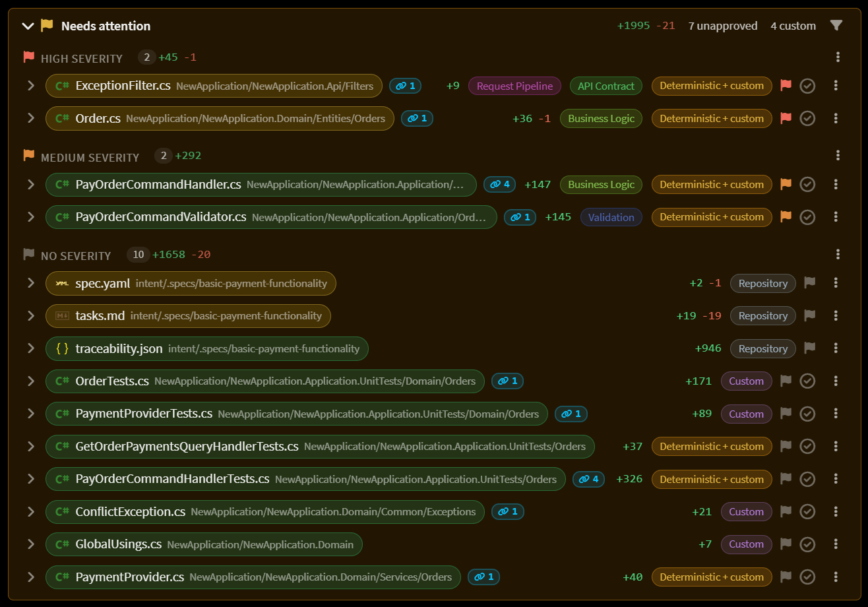The image size is (868, 607).
Task: Toggle approval checkmark for OrderTests.cs
Action: point(807,381)
